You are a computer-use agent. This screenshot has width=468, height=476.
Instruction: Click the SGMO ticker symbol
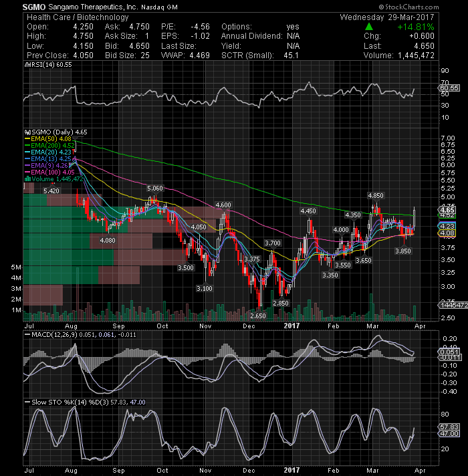[33, 7]
